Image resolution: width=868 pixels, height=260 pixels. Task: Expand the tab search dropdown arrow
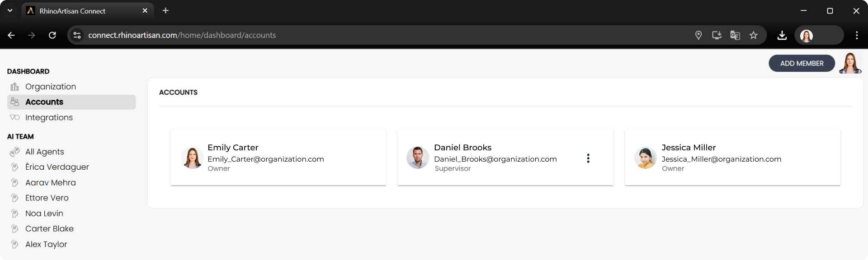[10, 10]
